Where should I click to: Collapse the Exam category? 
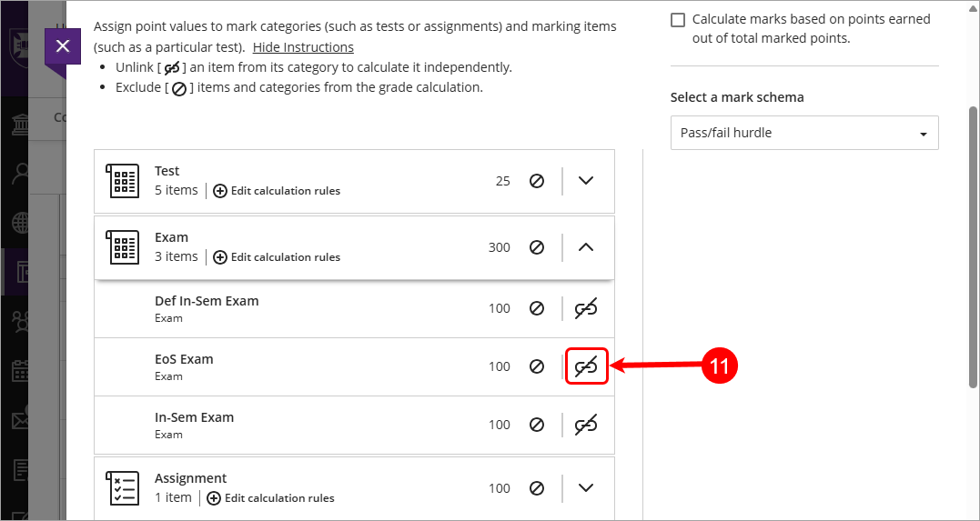[x=586, y=247]
